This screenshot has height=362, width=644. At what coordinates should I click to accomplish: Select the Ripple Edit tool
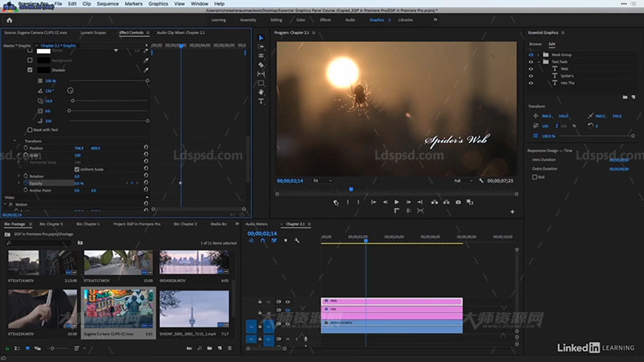click(261, 56)
